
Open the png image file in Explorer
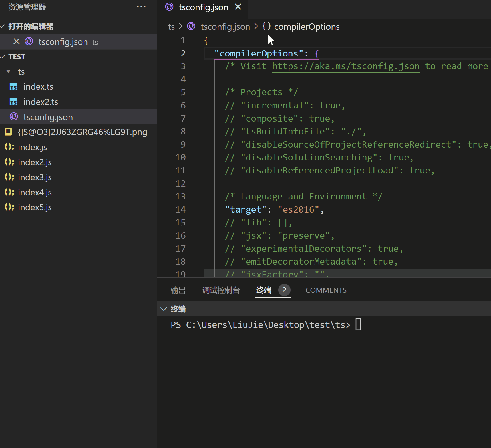(79, 132)
